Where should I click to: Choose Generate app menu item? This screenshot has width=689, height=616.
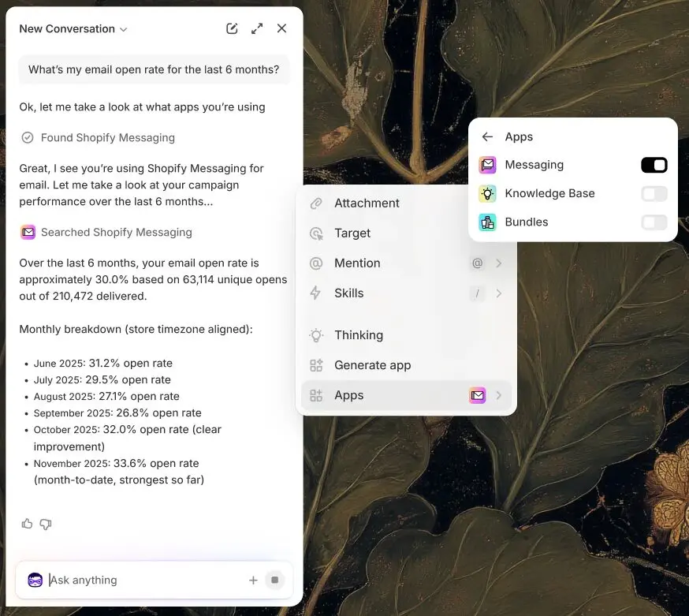click(x=372, y=365)
